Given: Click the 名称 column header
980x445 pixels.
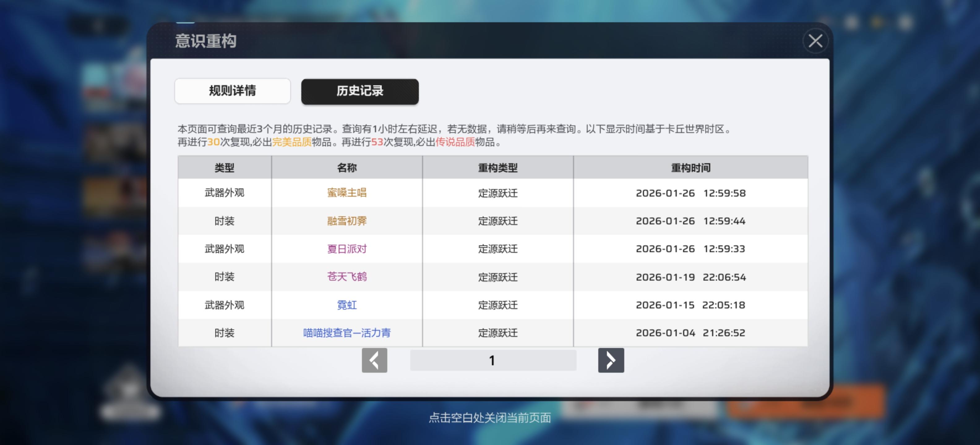Looking at the screenshot, I should (x=346, y=167).
